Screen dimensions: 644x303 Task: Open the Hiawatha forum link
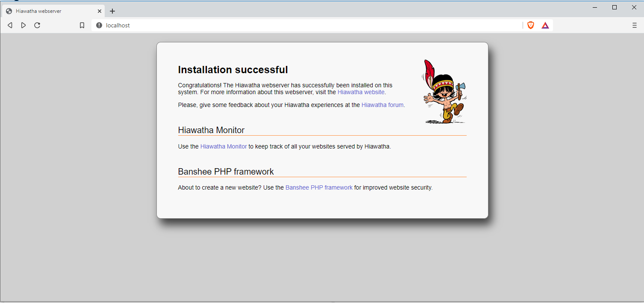pyautogui.click(x=382, y=105)
